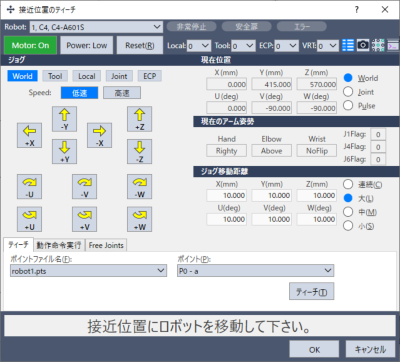Click the キャンセル cancel button
400x362 pixels.
[370, 349]
